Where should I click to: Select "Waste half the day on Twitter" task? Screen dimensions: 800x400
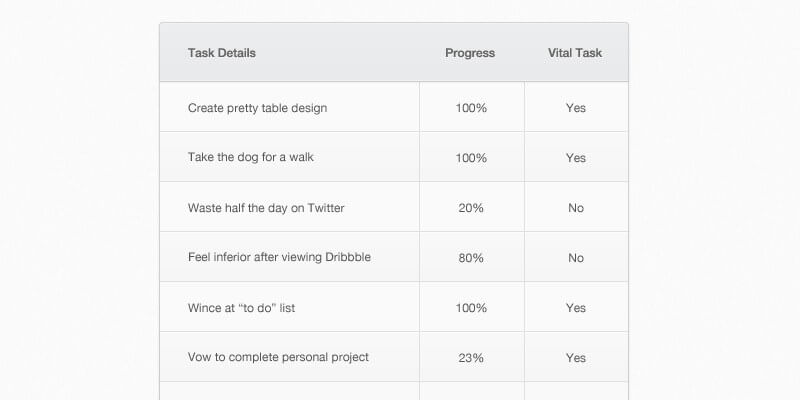tap(266, 208)
